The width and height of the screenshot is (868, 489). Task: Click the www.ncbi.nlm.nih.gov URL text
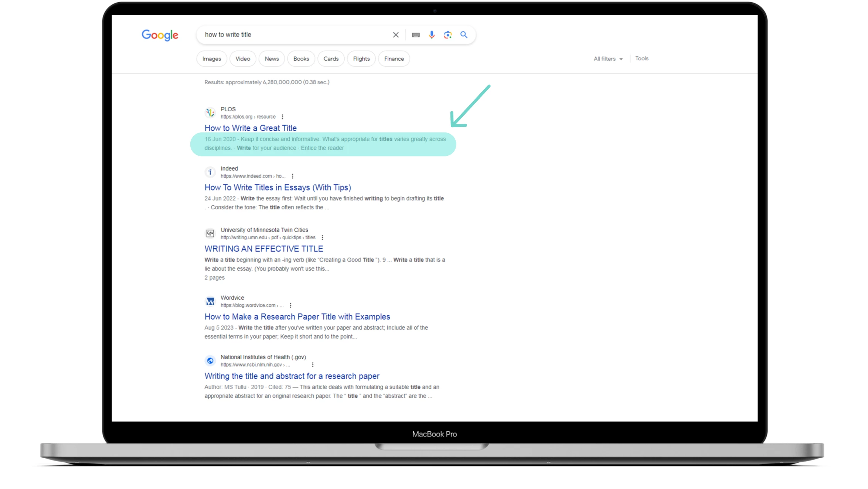click(255, 365)
